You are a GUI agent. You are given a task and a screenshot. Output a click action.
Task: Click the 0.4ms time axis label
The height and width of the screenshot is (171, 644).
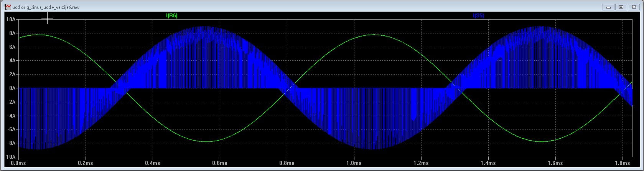click(153, 163)
